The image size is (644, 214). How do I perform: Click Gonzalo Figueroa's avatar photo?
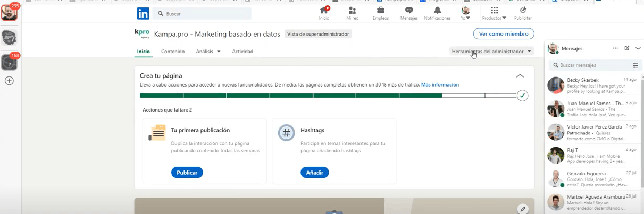[x=556, y=179]
